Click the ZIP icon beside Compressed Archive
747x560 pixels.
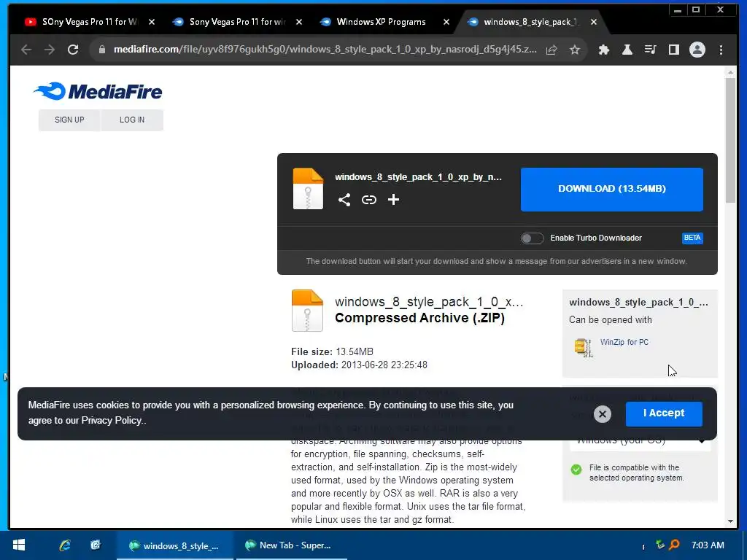click(x=307, y=311)
